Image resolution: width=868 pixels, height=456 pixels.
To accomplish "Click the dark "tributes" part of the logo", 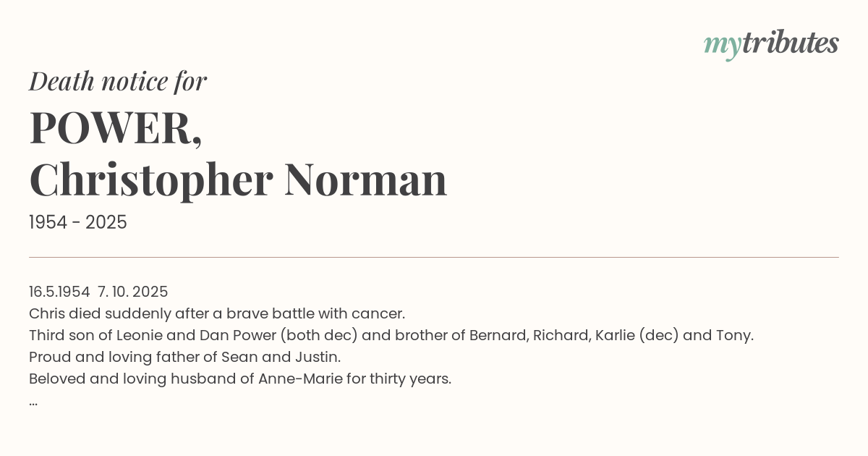I will click(790, 43).
